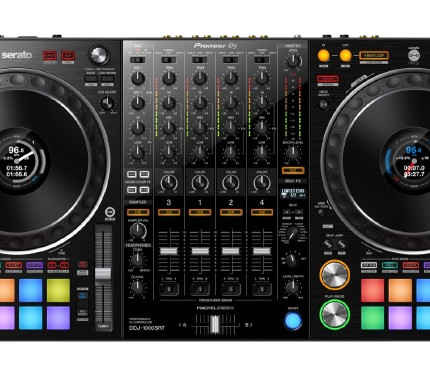This screenshot has width=430, height=372.
Task: Turn the MIC 2 level knob
Action: [x=137, y=103]
